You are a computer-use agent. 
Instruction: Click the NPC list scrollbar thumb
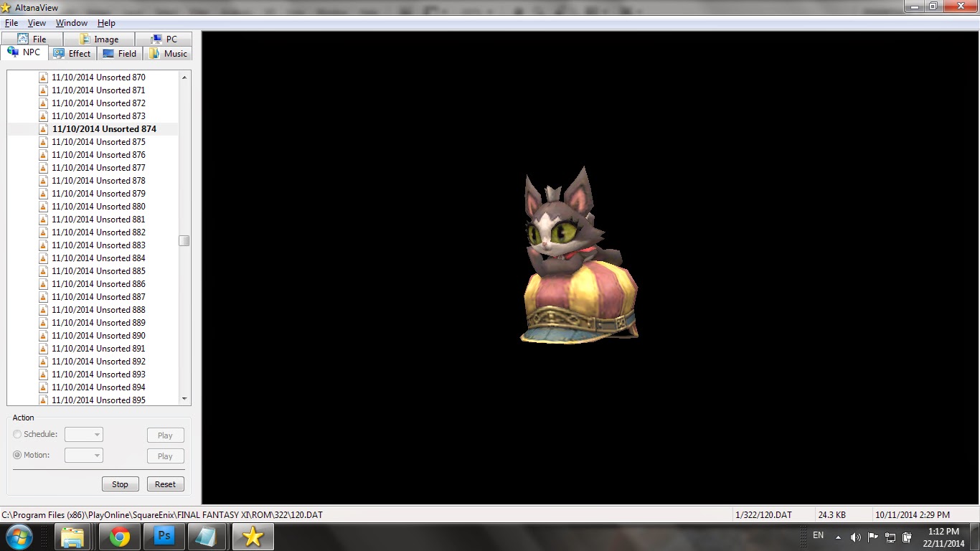[184, 241]
